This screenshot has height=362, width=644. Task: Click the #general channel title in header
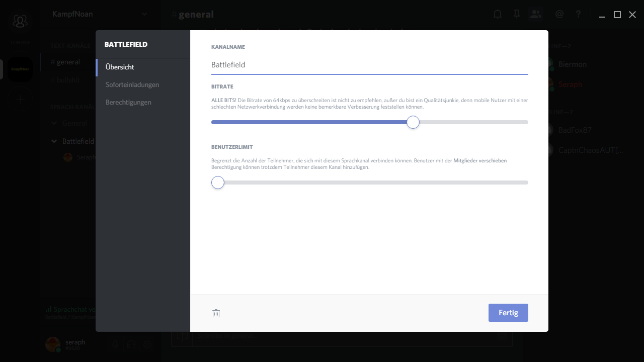pos(192,14)
